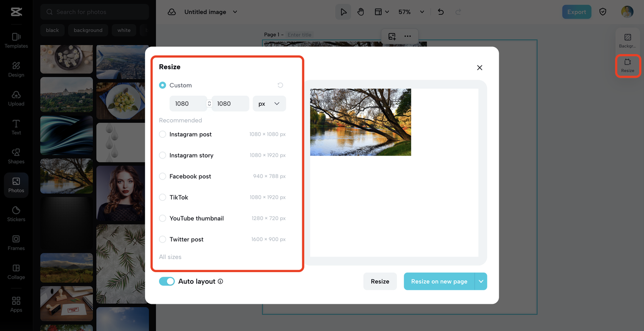Click the black search tag
Viewport: 644px width, 331px height.
(x=52, y=30)
